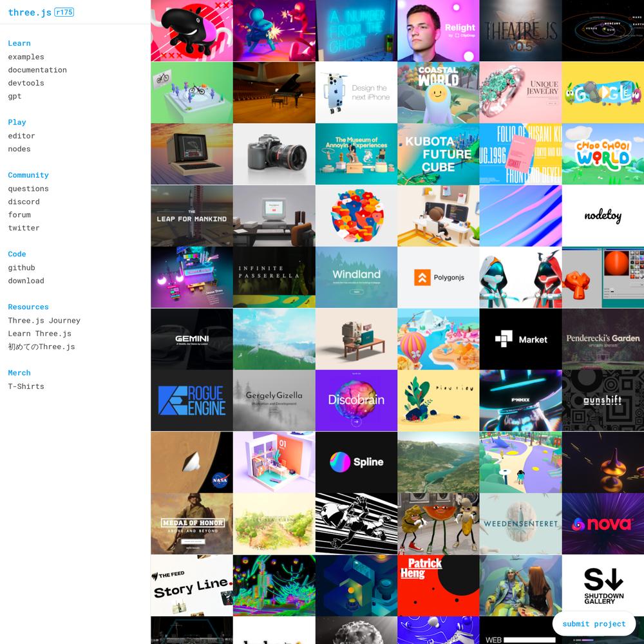
Task: Open the nodes playground link
Action: [x=19, y=149]
